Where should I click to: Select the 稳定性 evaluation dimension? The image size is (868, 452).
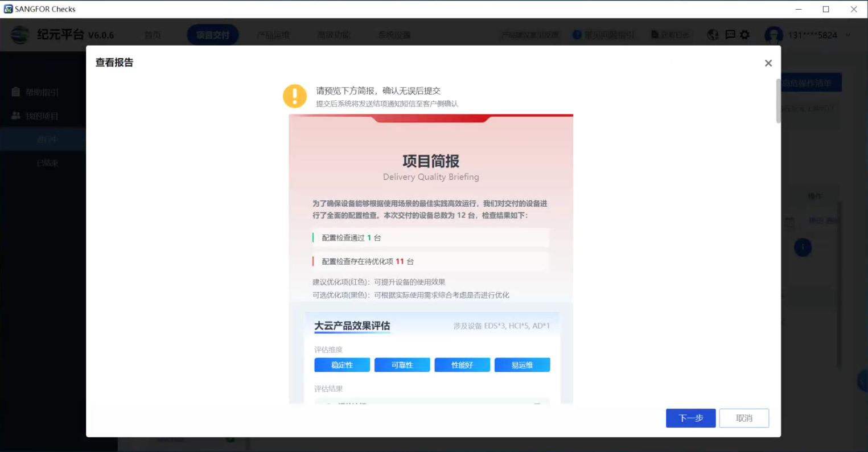pyautogui.click(x=342, y=365)
